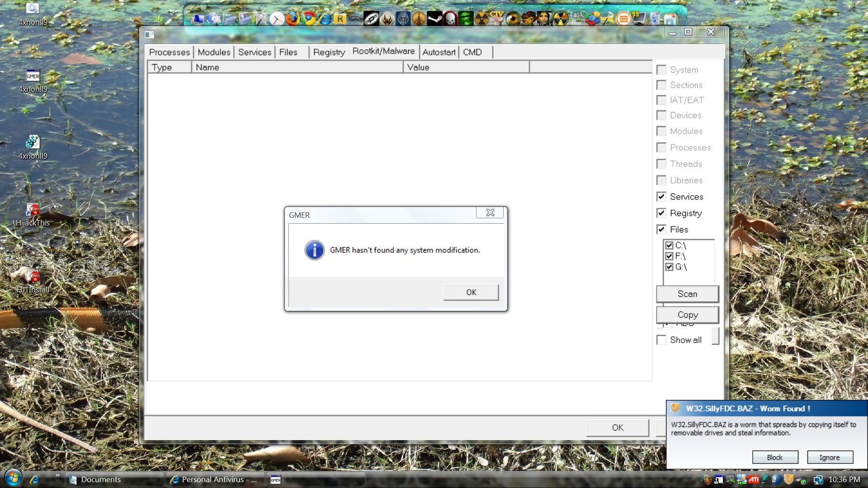Open the Autostart tab
The width and height of the screenshot is (868, 488).
439,52
